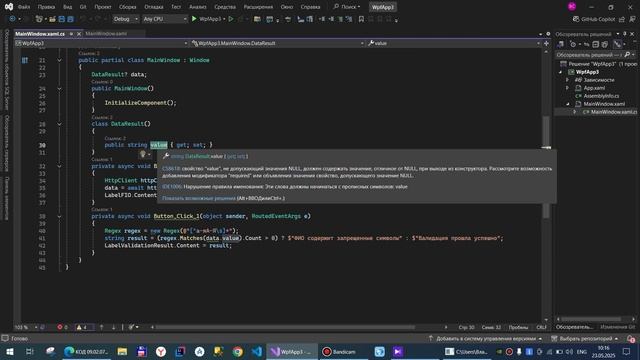Screen dimensions: 640x360
Task: Click the errors count indicator
Action: pyautogui.click(x=62, y=327)
